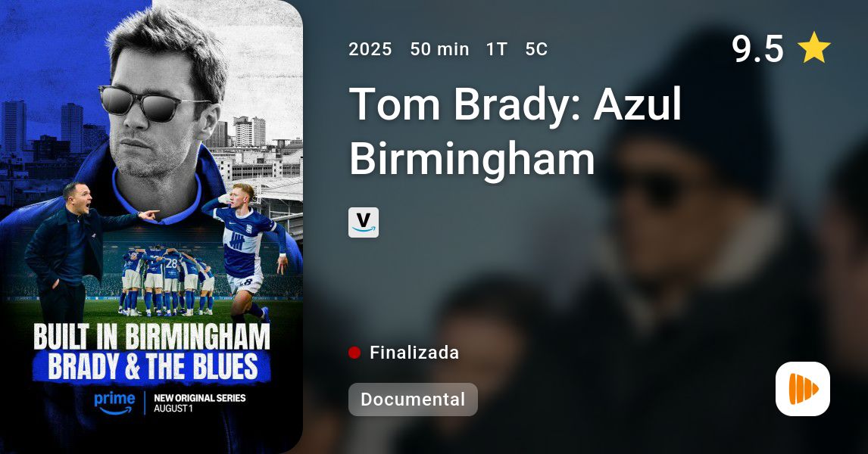Click the red Finalizada status dot
Viewport: 868px width, 454px height.
(354, 353)
